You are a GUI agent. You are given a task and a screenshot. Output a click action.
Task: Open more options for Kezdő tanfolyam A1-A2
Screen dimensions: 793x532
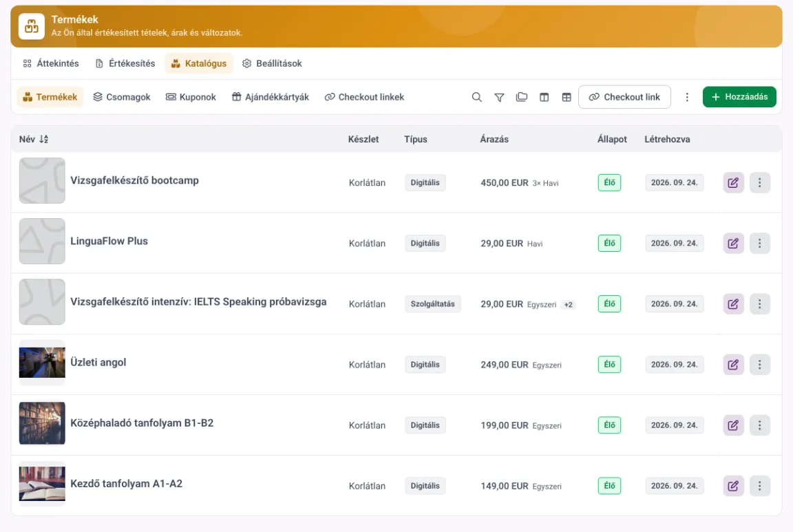pyautogui.click(x=760, y=486)
